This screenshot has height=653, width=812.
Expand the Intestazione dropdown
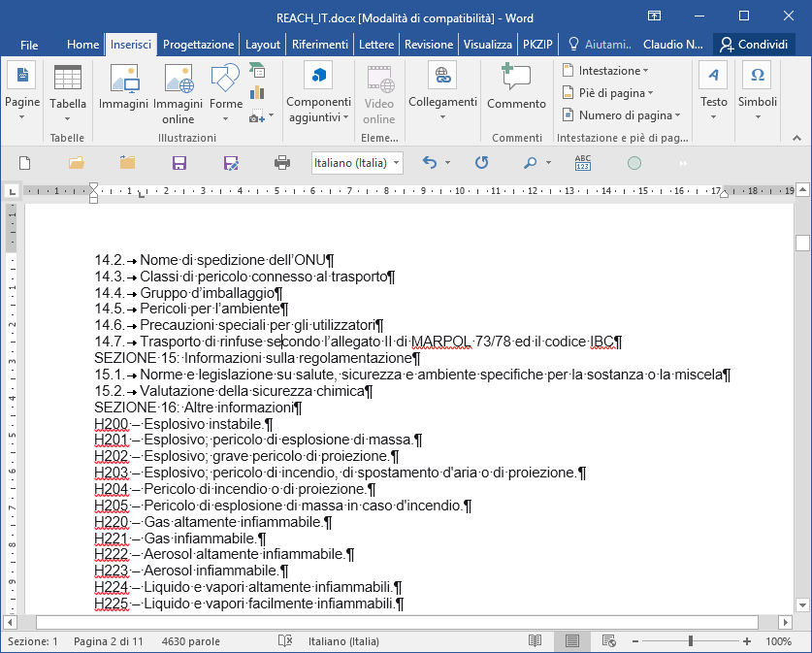(606, 71)
